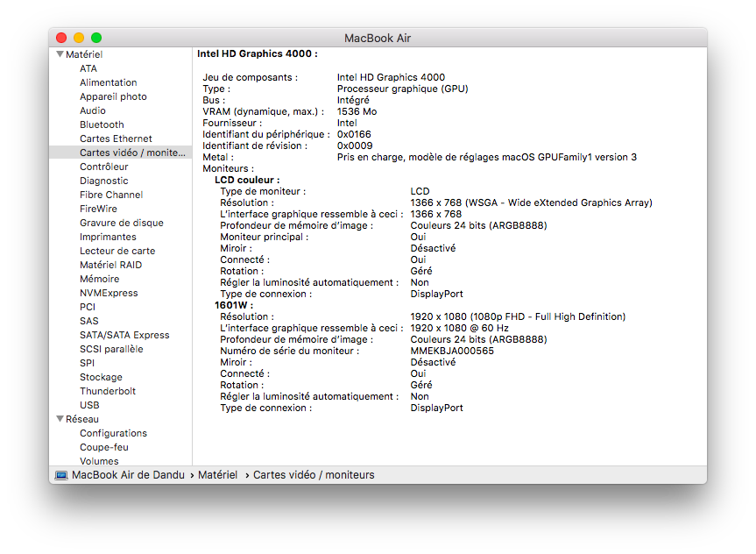
Task: Open SATA/SATA Express entry
Action: (x=124, y=335)
